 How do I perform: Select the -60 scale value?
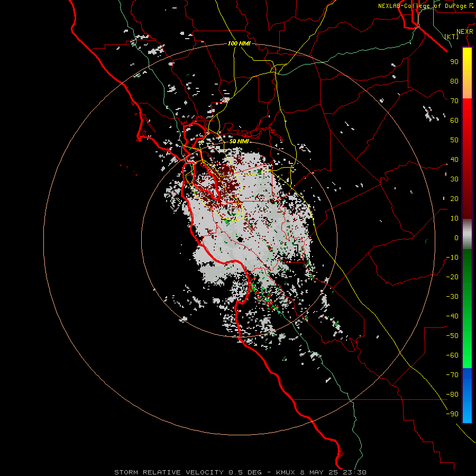pyautogui.click(x=452, y=355)
